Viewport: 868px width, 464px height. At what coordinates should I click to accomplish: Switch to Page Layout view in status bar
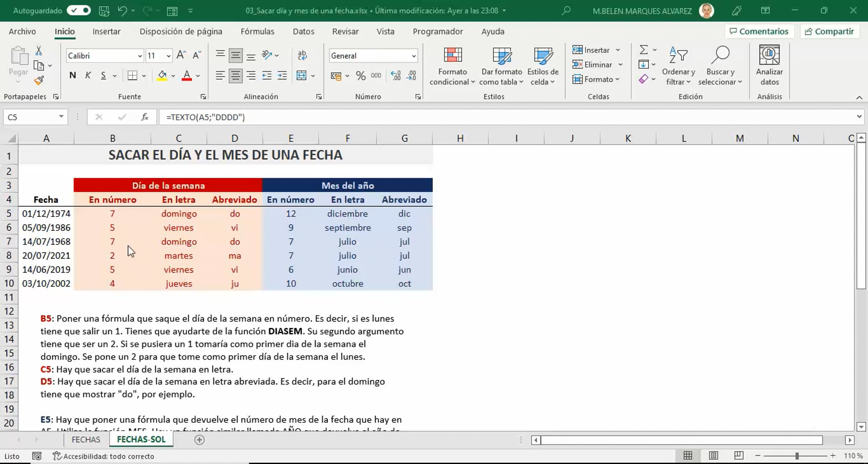713,456
